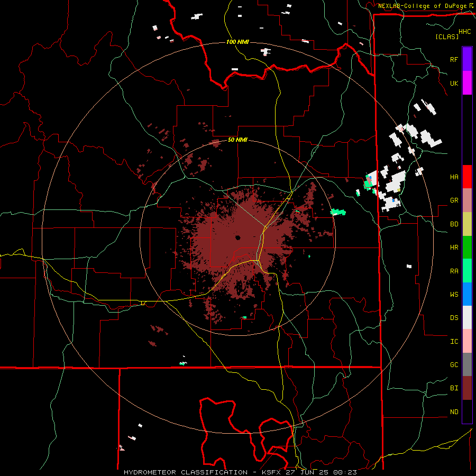Click the green rain echo east of radar
The width and height of the screenshot is (476, 476).
[x=338, y=212]
